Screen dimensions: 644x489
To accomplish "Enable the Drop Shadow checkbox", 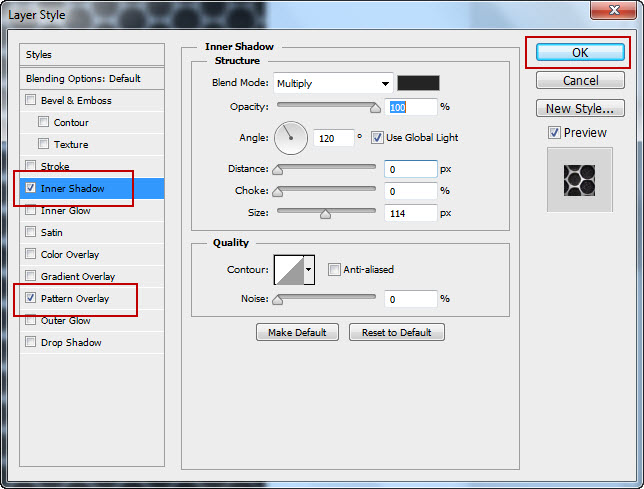I will tap(30, 342).
